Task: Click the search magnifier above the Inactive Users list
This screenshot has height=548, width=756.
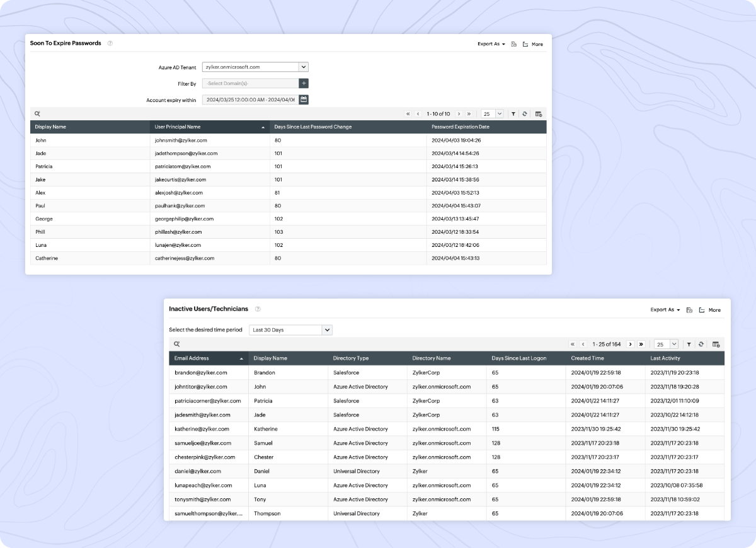Action: (x=176, y=344)
